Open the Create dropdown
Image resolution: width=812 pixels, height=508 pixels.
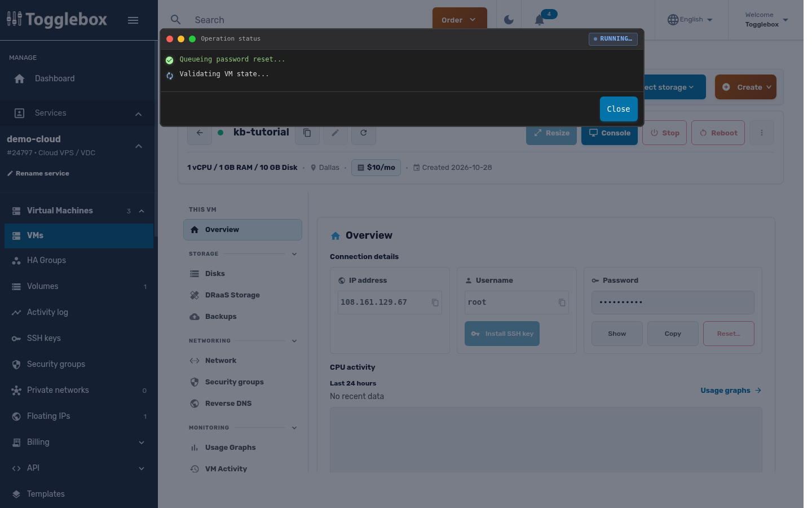click(x=745, y=87)
